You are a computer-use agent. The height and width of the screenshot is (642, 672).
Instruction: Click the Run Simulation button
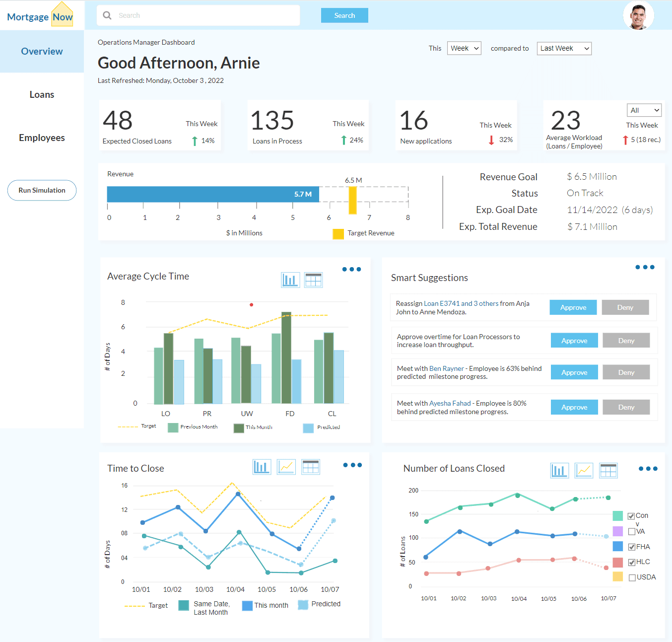coord(42,190)
